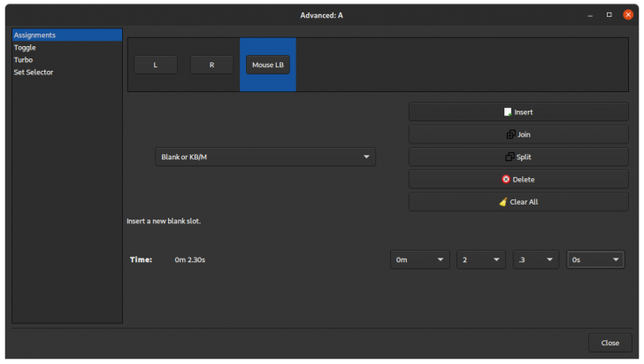Go to the Turbo section
The height and width of the screenshot is (364, 644).
[24, 60]
